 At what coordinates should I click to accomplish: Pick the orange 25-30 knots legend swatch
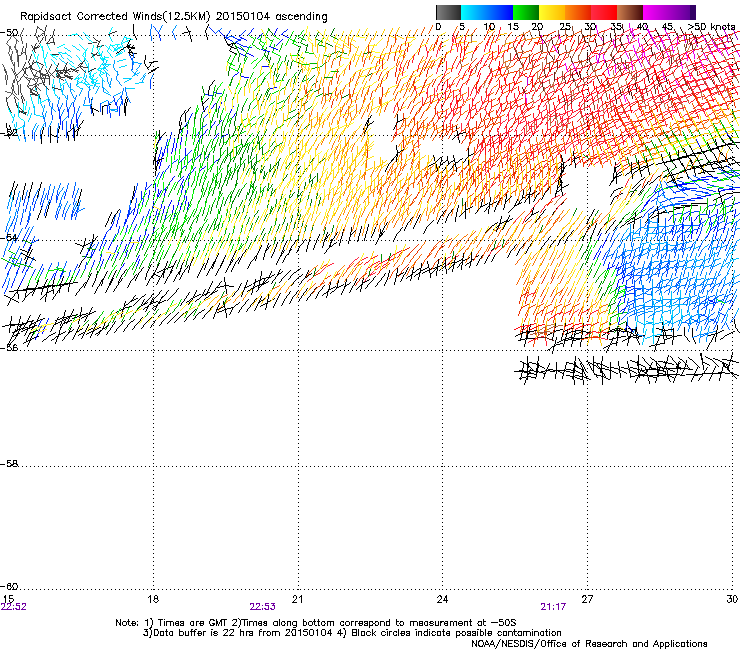tap(578, 12)
